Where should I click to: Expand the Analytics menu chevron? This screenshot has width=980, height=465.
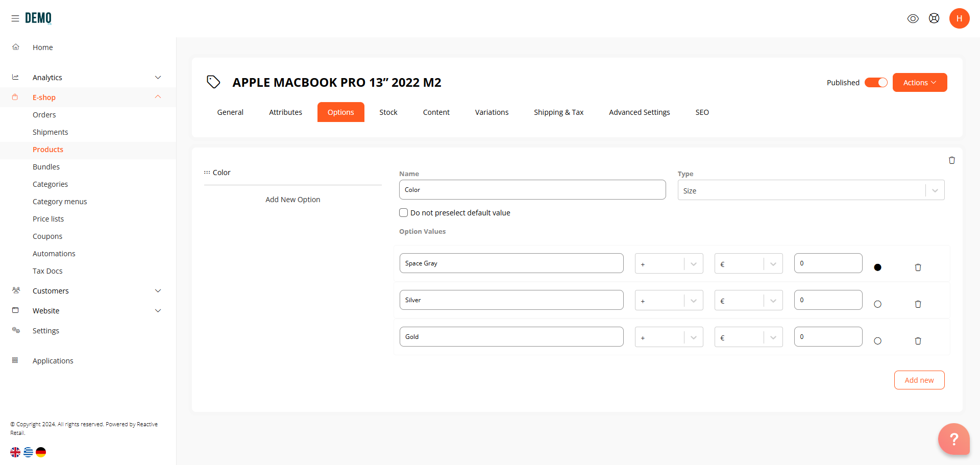pyautogui.click(x=158, y=77)
